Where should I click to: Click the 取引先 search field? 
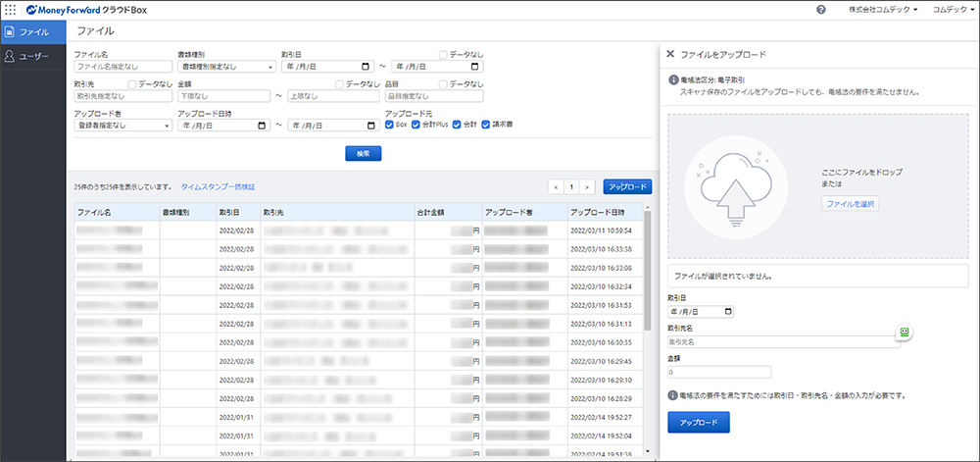point(123,96)
